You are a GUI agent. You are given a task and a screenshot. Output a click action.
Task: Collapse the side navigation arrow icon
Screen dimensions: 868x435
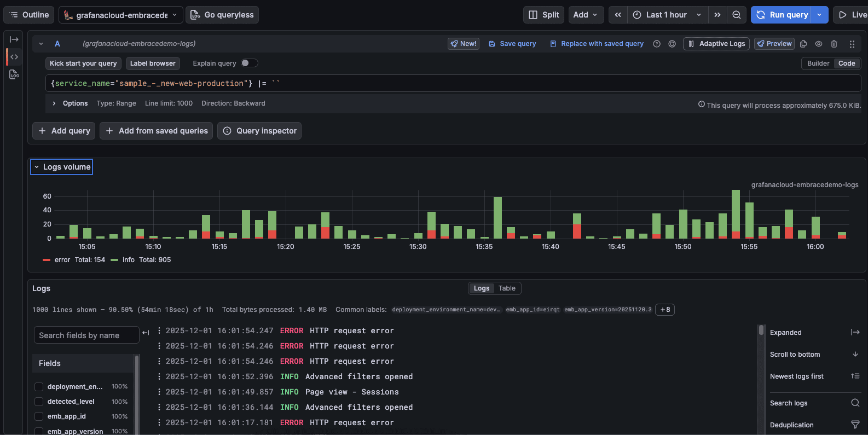pyautogui.click(x=14, y=39)
